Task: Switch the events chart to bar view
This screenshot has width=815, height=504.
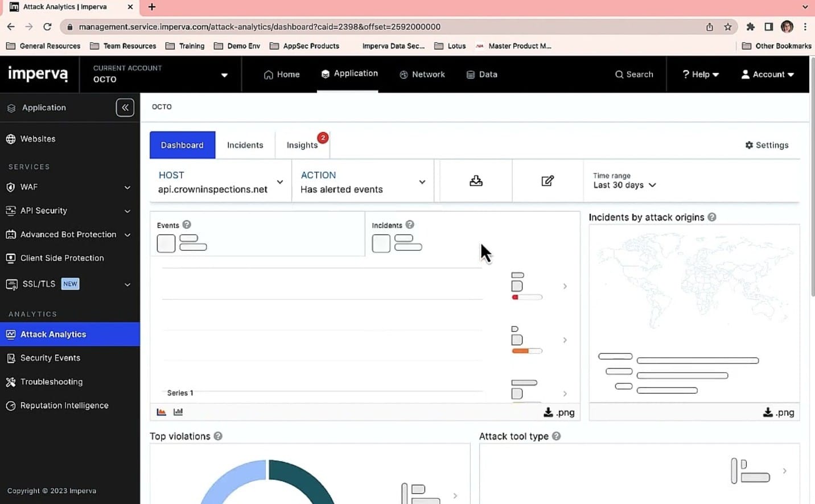Action: coord(178,412)
